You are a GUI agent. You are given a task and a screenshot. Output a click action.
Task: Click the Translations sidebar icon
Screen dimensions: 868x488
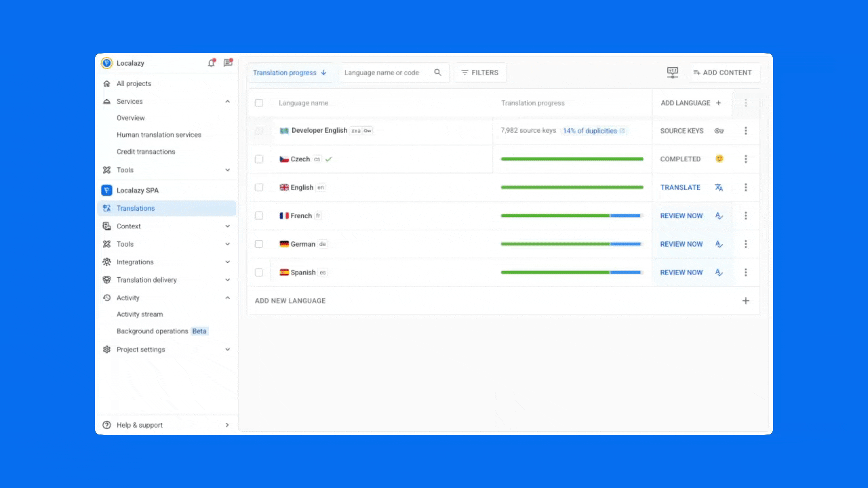click(106, 208)
